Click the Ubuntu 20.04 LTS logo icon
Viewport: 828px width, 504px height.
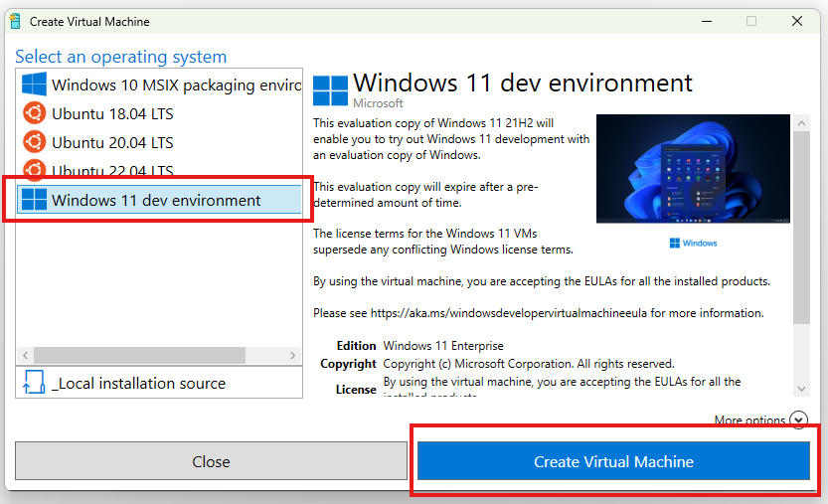click(x=35, y=141)
